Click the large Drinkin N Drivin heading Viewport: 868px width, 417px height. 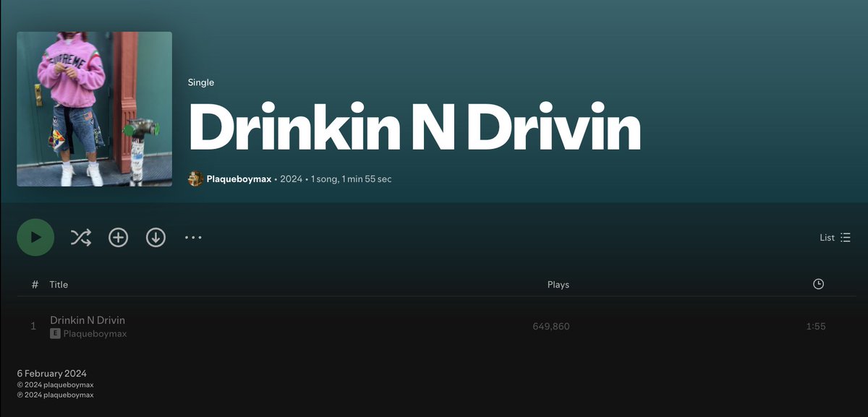tap(414, 128)
